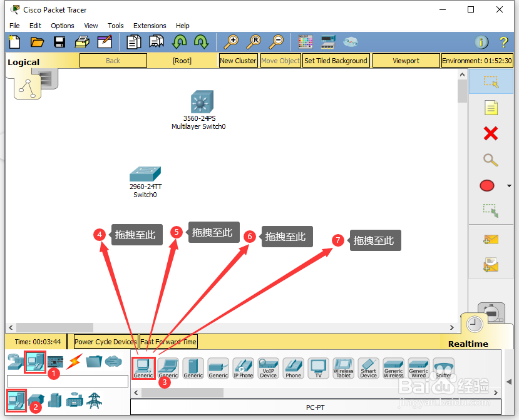This screenshot has height=420, width=519.
Task: Select the Home subcategory icon
Action: click(x=36, y=400)
